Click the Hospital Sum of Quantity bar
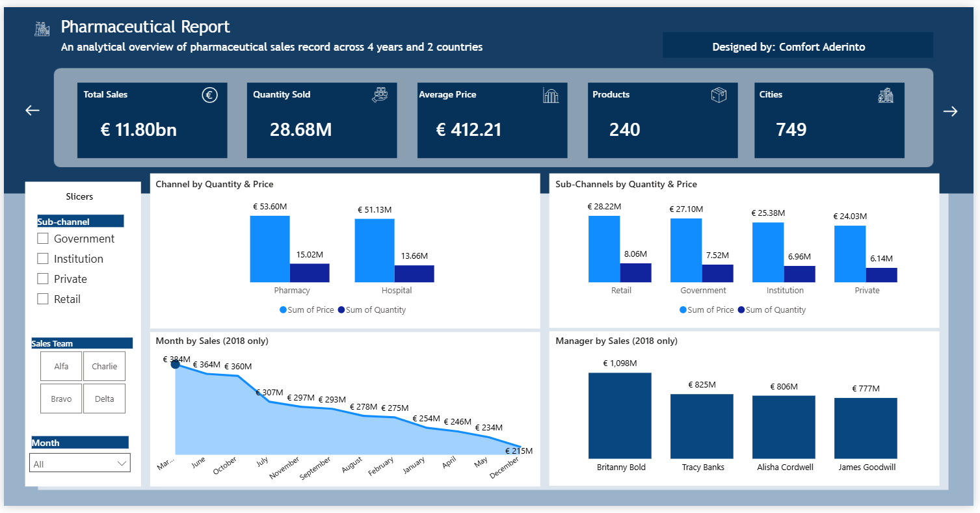This screenshot has height=513, width=980. [414, 274]
